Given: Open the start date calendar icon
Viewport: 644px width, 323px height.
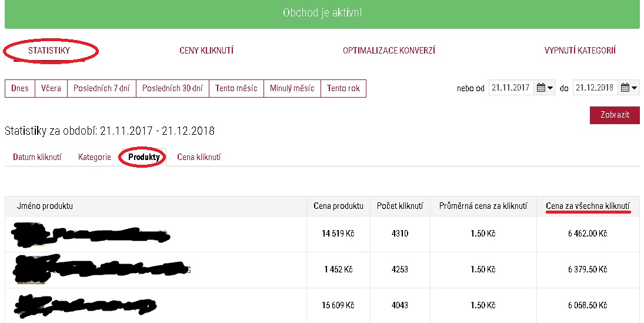Looking at the screenshot, I should click(545, 88).
